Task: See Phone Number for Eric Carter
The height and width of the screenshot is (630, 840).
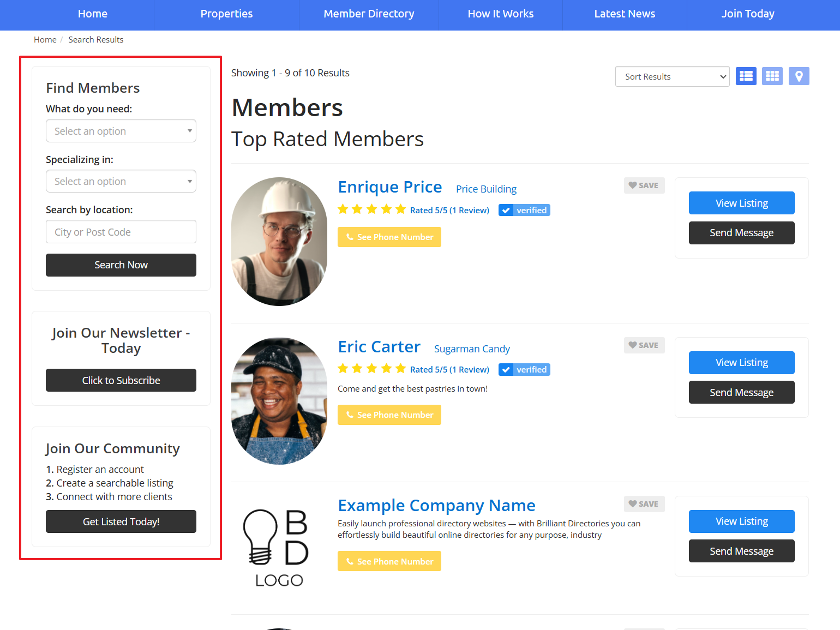Action: pos(389,415)
